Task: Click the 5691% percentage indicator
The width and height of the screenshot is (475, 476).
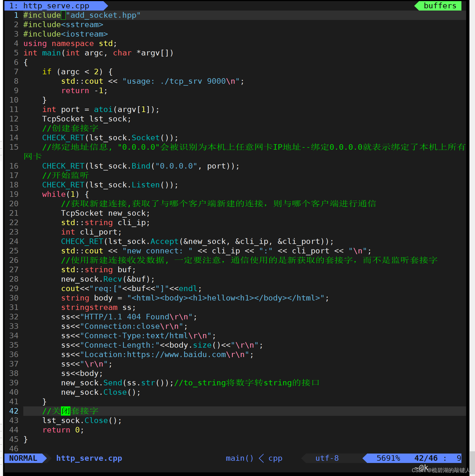Action: (x=388, y=458)
